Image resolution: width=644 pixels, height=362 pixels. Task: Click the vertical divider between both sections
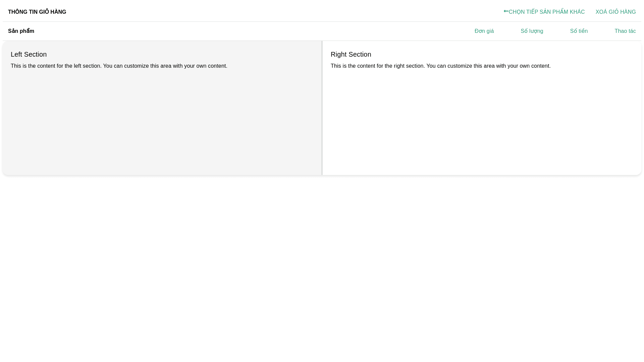[x=322, y=108]
